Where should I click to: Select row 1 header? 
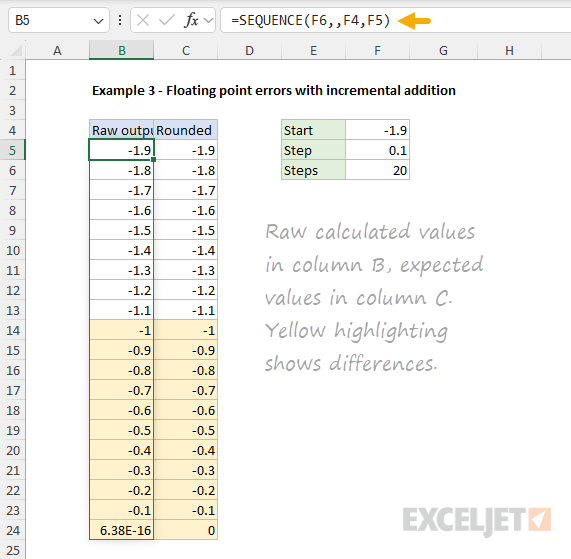coord(13,70)
